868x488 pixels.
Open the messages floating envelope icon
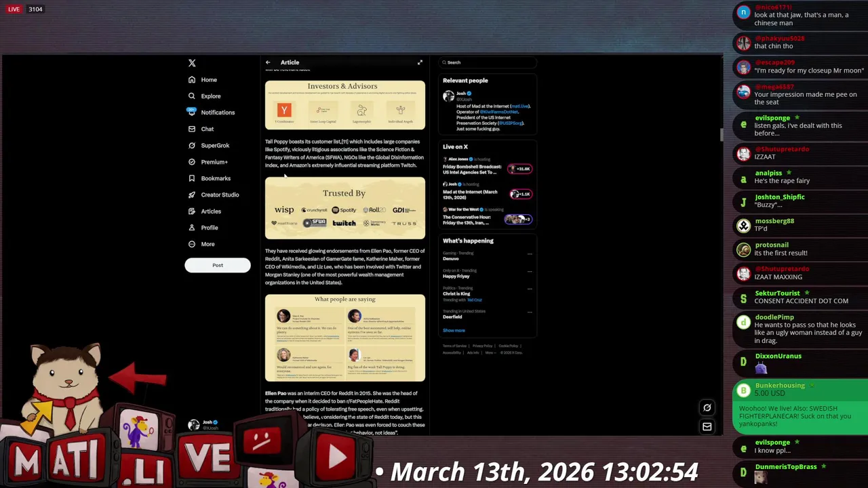pyautogui.click(x=707, y=426)
